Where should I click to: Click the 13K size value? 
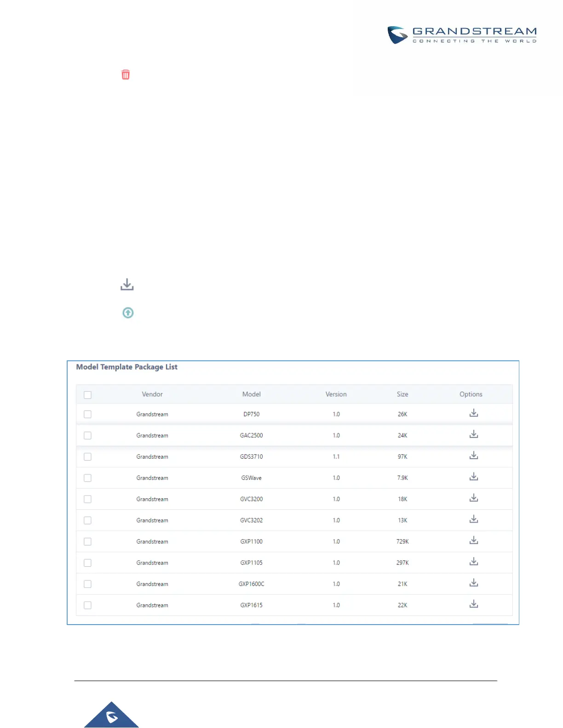402,520
